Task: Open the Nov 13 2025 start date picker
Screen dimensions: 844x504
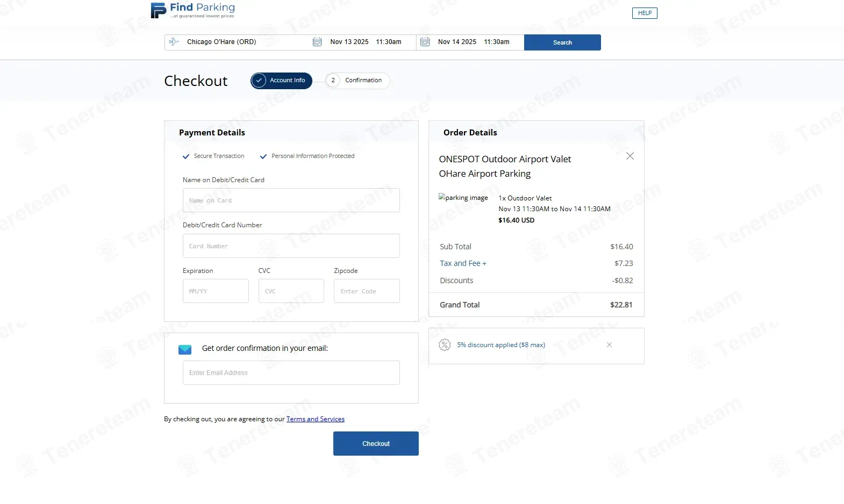Action: (x=349, y=42)
